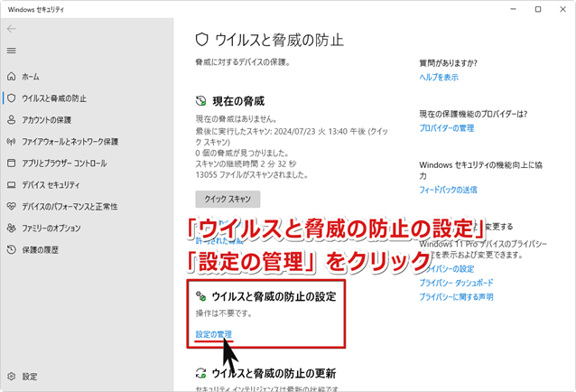Click the gears icon for ウイルスと脅威の防止の設定
Screen dimensions: 576x392
200,296
